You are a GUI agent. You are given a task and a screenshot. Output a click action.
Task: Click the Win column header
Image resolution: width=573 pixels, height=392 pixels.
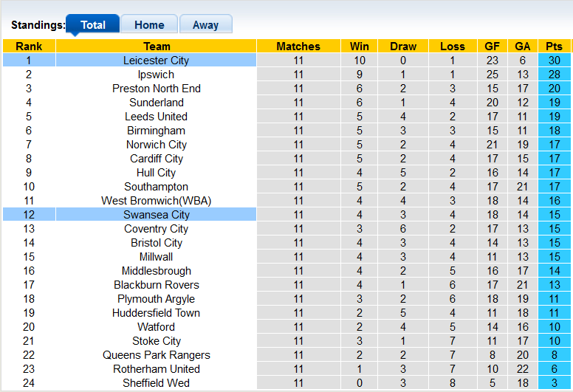coord(360,47)
